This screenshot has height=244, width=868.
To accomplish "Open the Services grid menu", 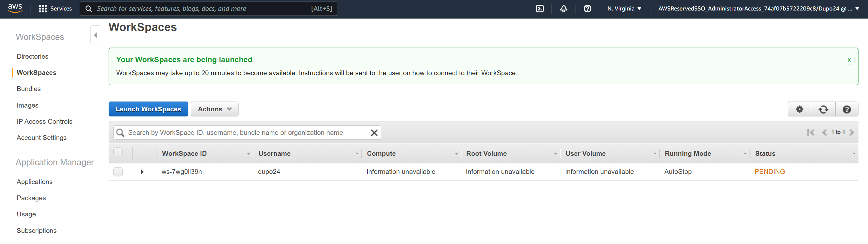I will pos(43,9).
